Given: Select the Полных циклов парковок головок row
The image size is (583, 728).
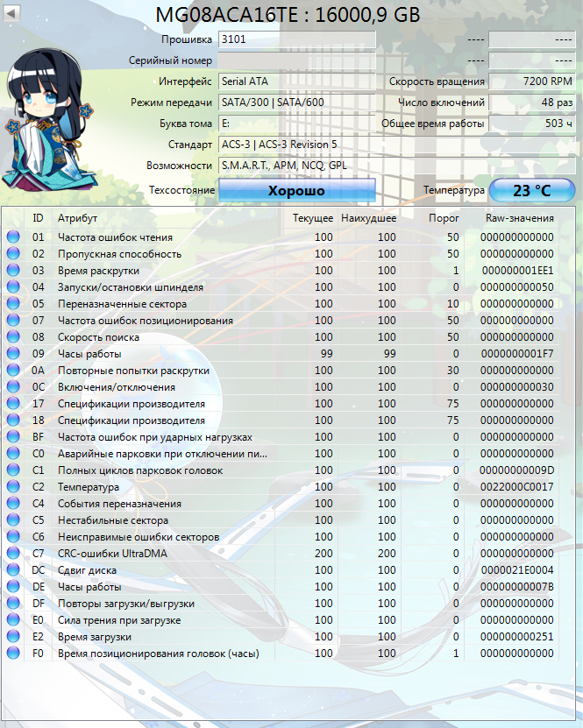Looking at the screenshot, I should (x=281, y=470).
